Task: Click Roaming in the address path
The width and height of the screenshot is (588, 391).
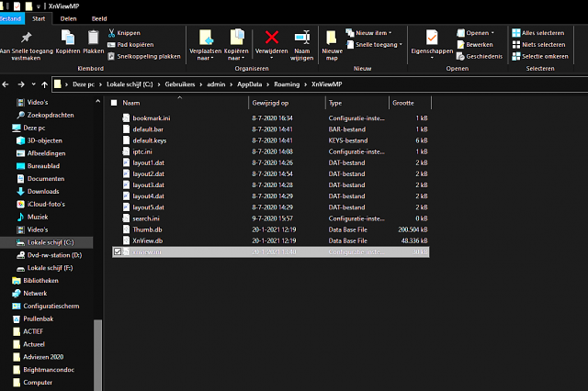Action: point(287,84)
